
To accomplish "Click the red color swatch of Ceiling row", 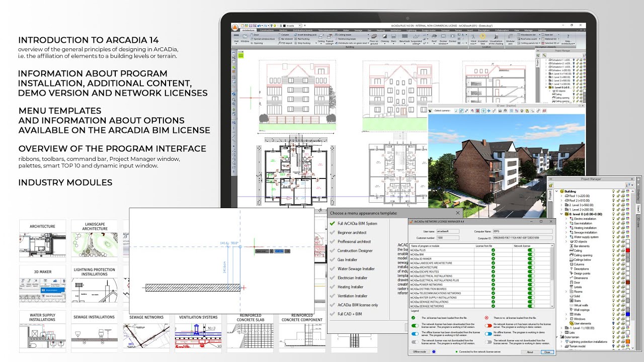I will pyautogui.click(x=628, y=250).
